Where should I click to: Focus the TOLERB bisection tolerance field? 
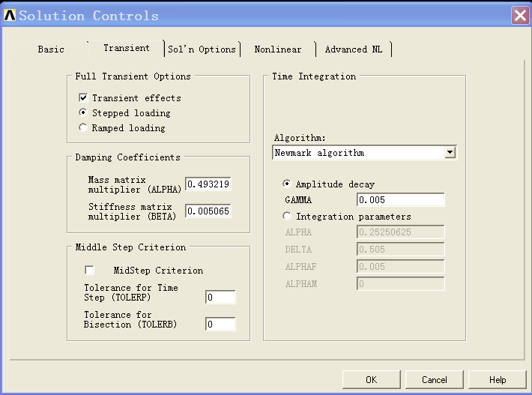[x=220, y=325]
